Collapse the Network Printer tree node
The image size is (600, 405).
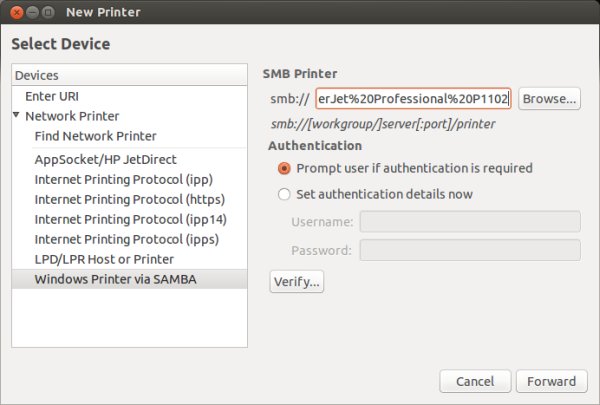17,115
